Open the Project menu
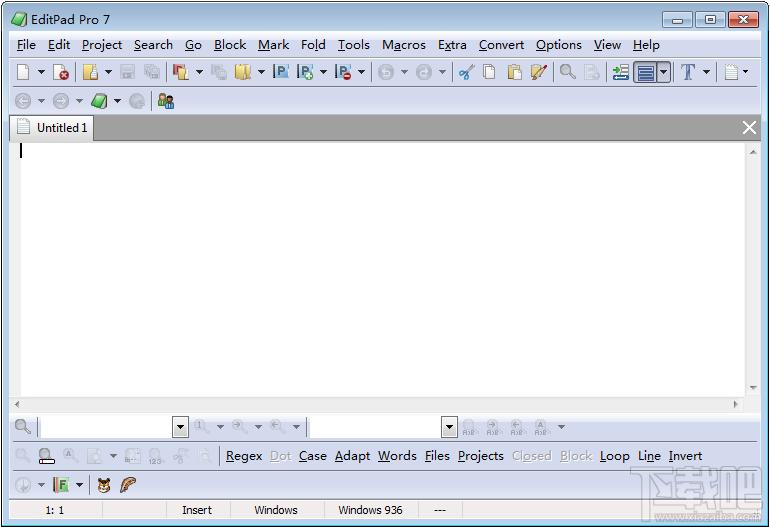 (102, 45)
